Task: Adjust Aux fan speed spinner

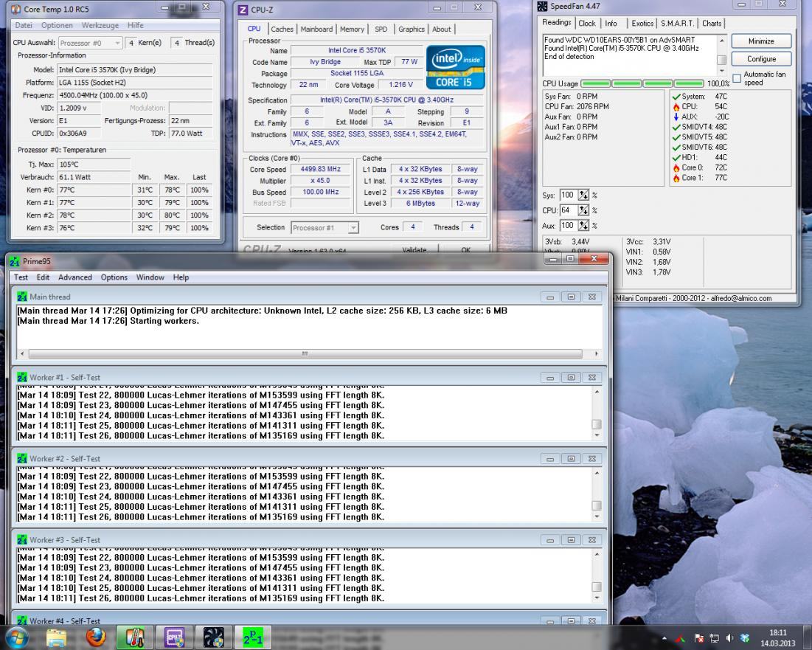Action: coord(583,225)
